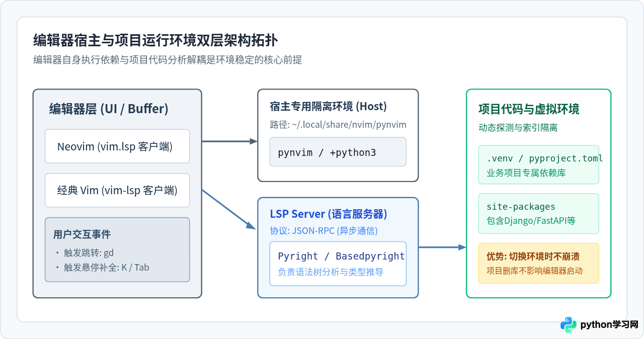Select the 'pynvim / +python3' code box
The width and height of the screenshot is (644, 339).
click(x=338, y=152)
